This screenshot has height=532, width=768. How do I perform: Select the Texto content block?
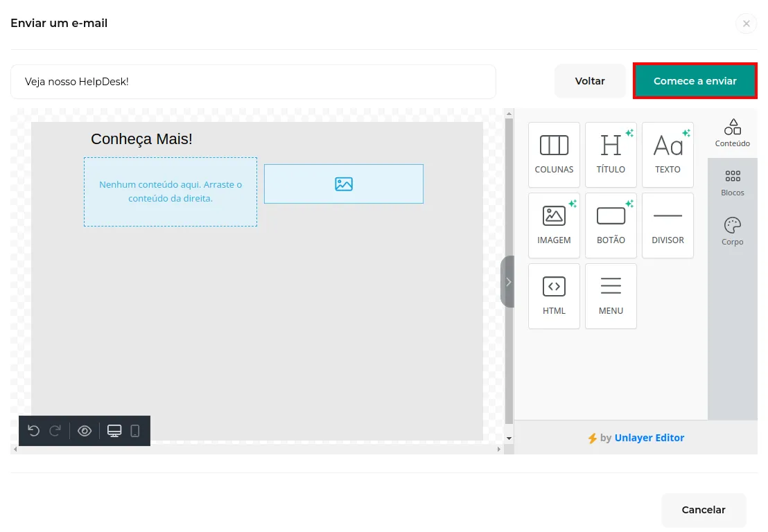(667, 154)
